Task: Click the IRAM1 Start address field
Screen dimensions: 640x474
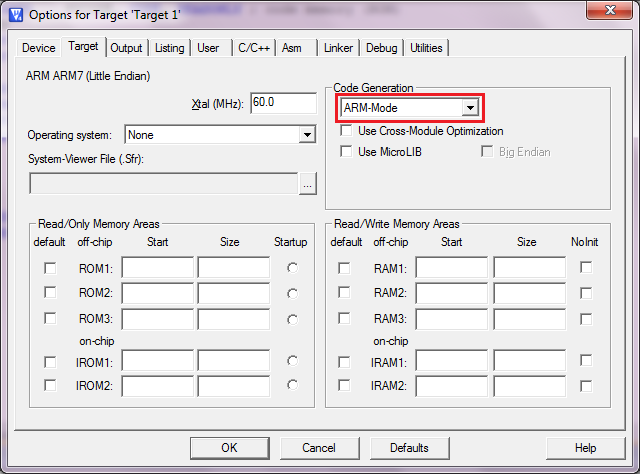Action: (451, 361)
